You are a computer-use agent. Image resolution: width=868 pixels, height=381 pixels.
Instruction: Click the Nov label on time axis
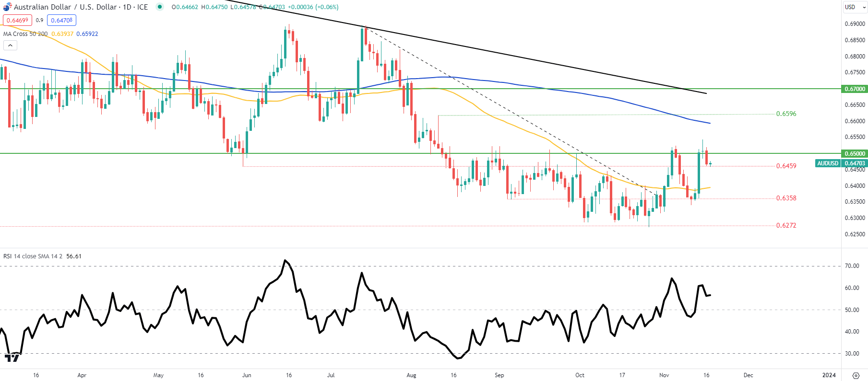pos(664,375)
